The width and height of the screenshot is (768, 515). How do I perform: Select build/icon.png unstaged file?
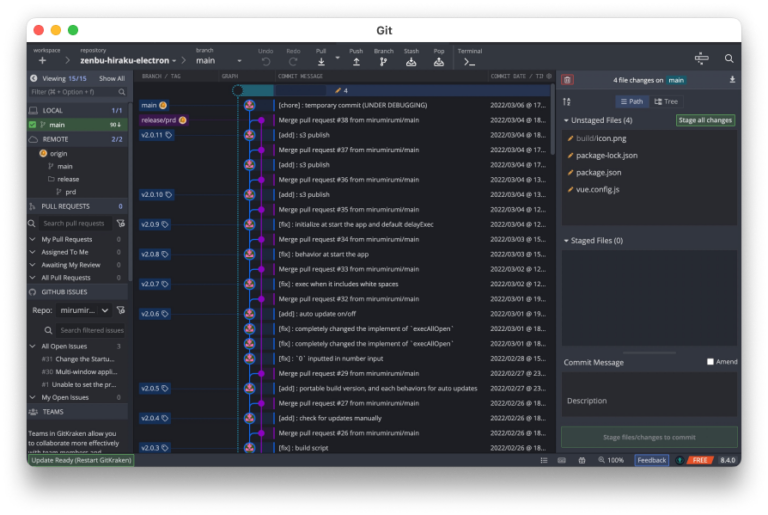(x=649, y=138)
